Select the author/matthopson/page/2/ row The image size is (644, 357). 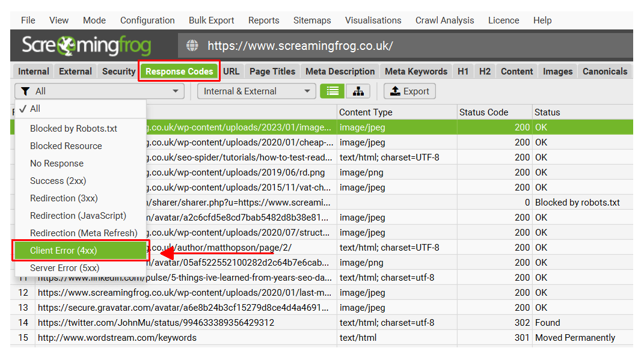click(x=390, y=248)
